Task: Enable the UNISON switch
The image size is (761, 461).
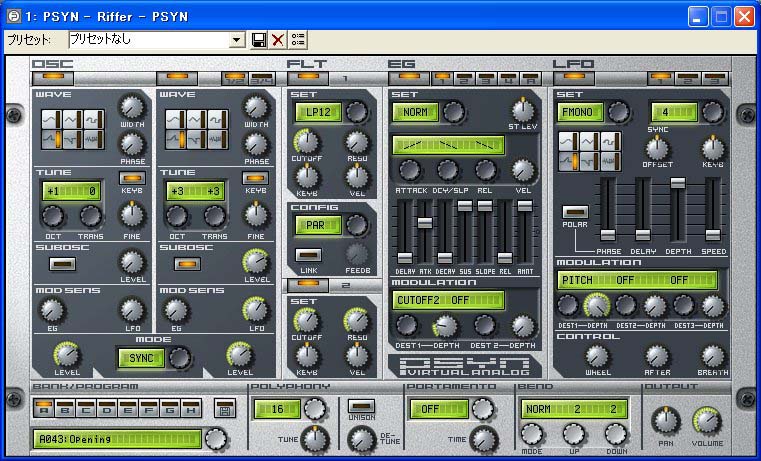Action: [x=362, y=406]
